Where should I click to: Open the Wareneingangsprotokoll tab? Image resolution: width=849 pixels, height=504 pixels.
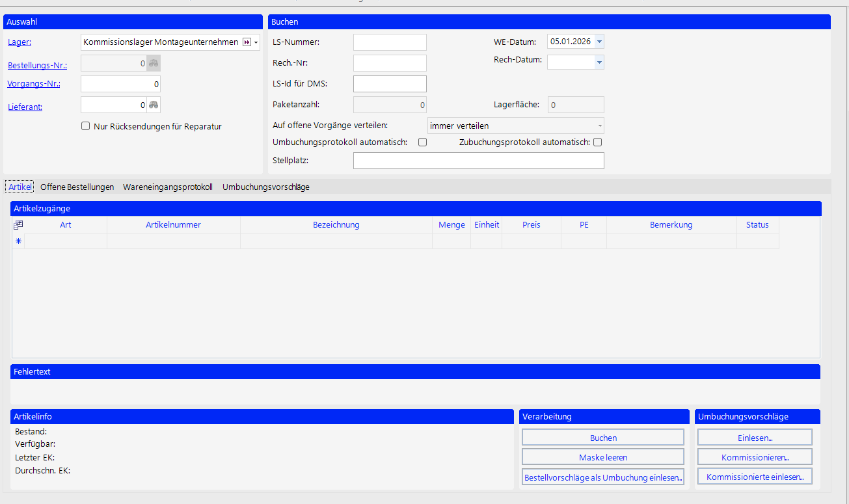pos(168,187)
